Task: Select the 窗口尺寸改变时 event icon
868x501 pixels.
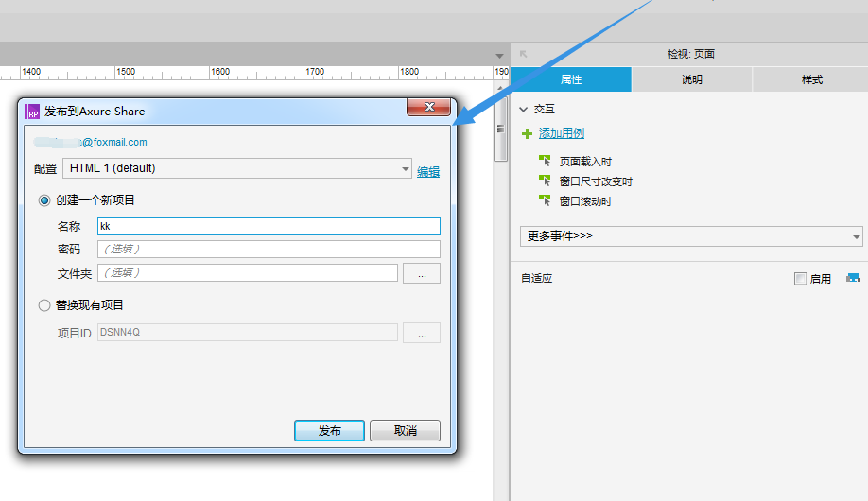Action: pos(545,181)
